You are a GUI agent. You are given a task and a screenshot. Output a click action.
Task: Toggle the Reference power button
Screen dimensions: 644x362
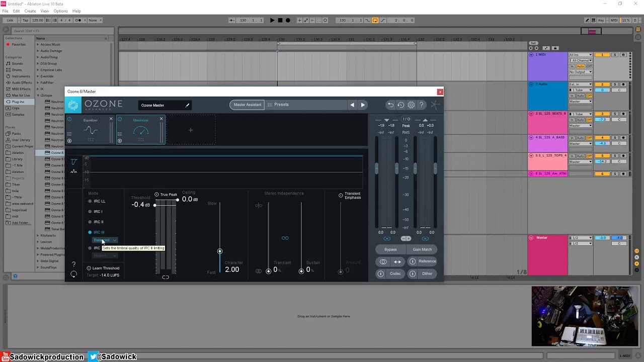[413, 261]
